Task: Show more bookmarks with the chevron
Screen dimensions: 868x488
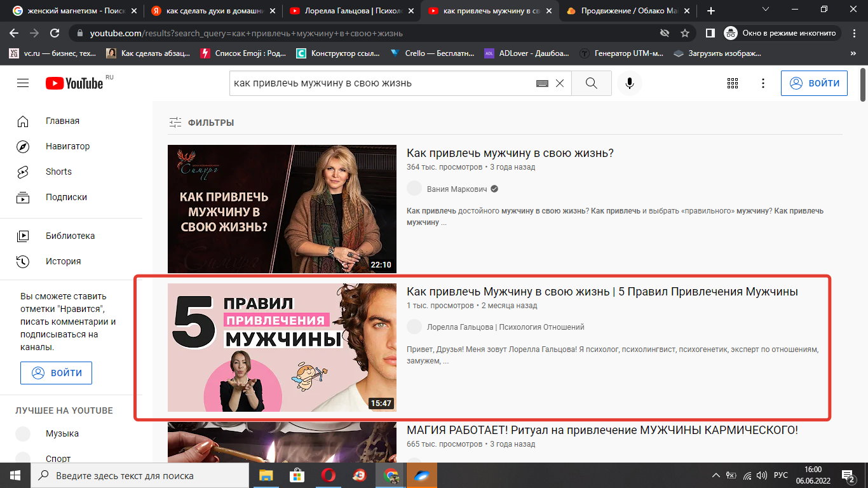Action: [853, 53]
